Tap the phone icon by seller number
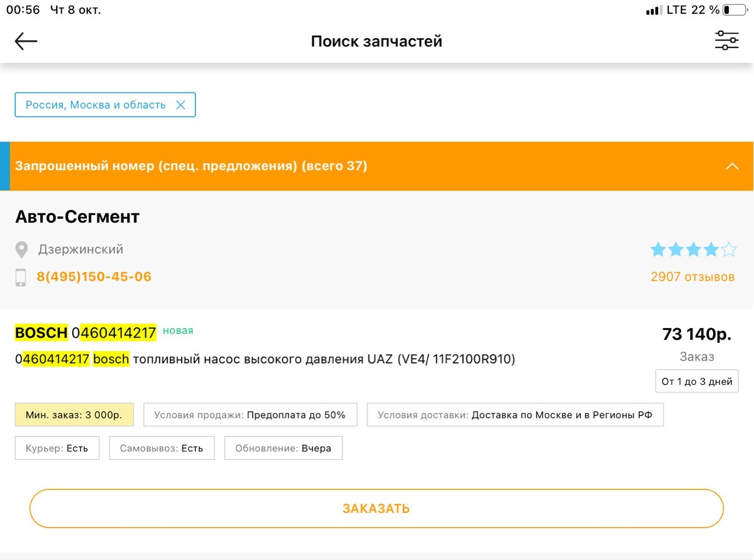 click(x=21, y=277)
